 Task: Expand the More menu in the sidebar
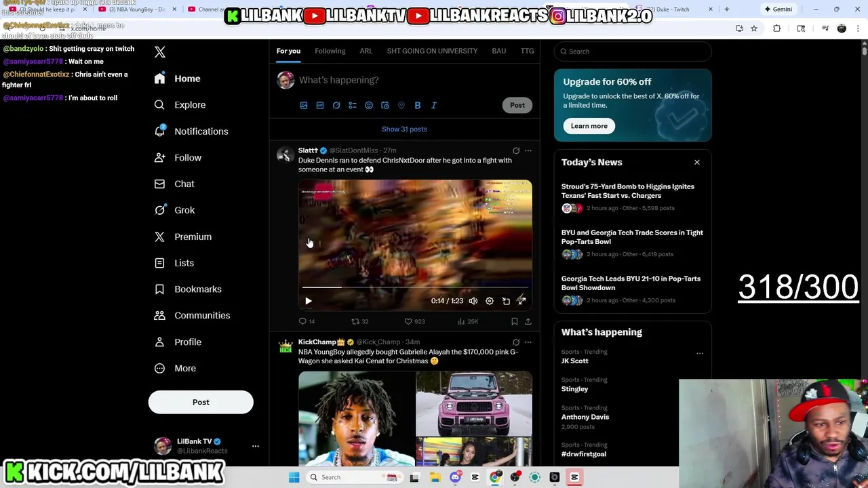point(175,369)
